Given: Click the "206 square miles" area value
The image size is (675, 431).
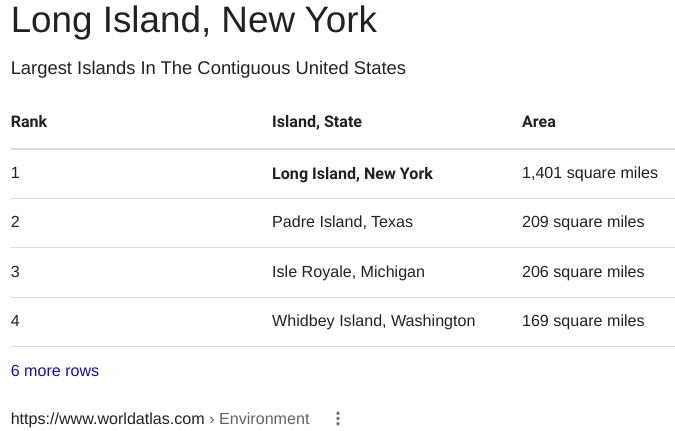Looking at the screenshot, I should point(583,272).
